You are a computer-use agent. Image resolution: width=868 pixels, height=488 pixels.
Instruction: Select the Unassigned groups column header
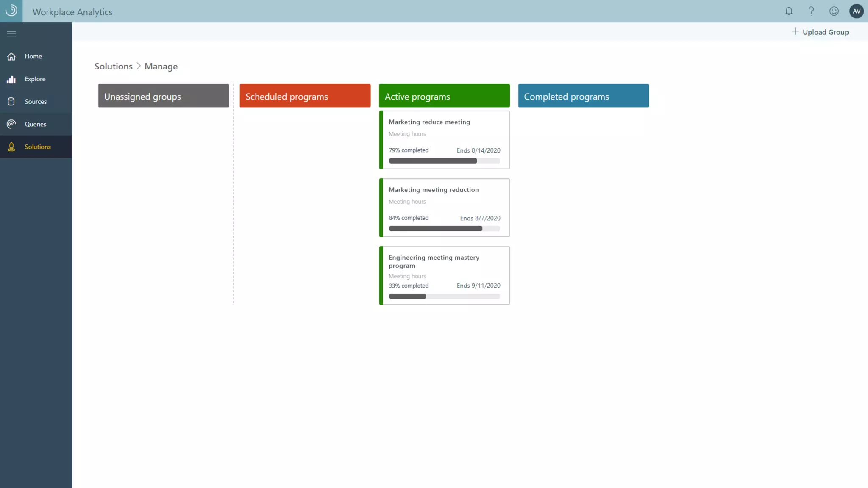[164, 96]
